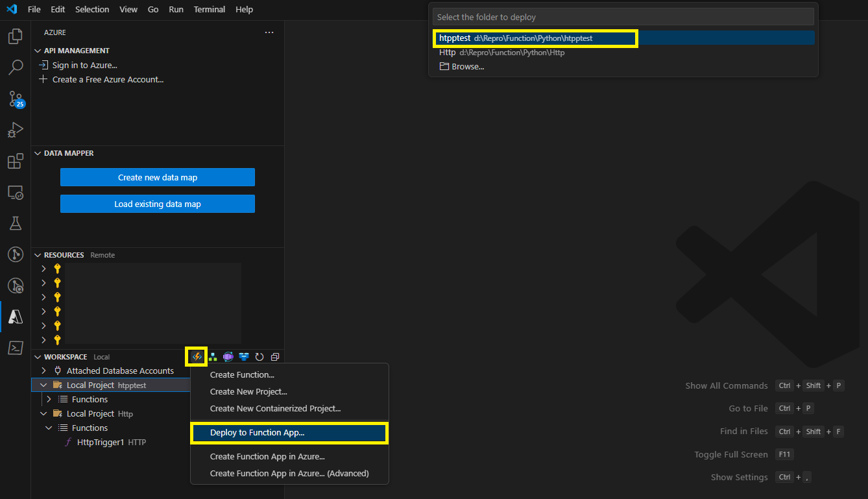This screenshot has height=499, width=868.
Task: Click the Logic Apps green node icon in Workspace
Action: (x=212, y=357)
